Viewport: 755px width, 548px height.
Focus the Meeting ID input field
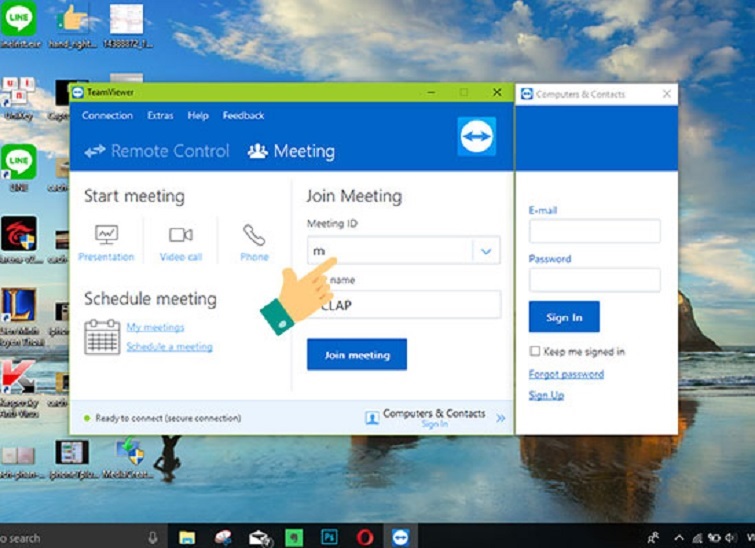pos(390,251)
